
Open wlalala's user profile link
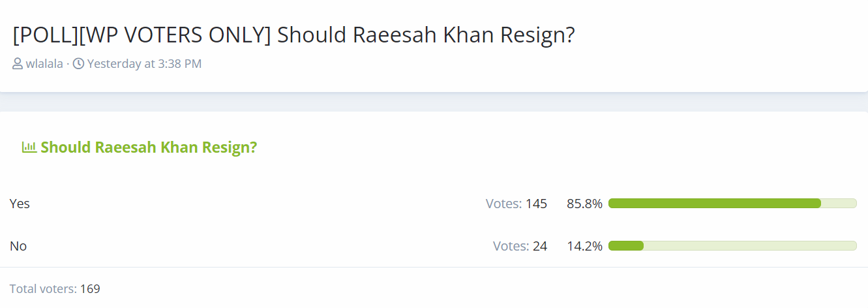[44, 64]
